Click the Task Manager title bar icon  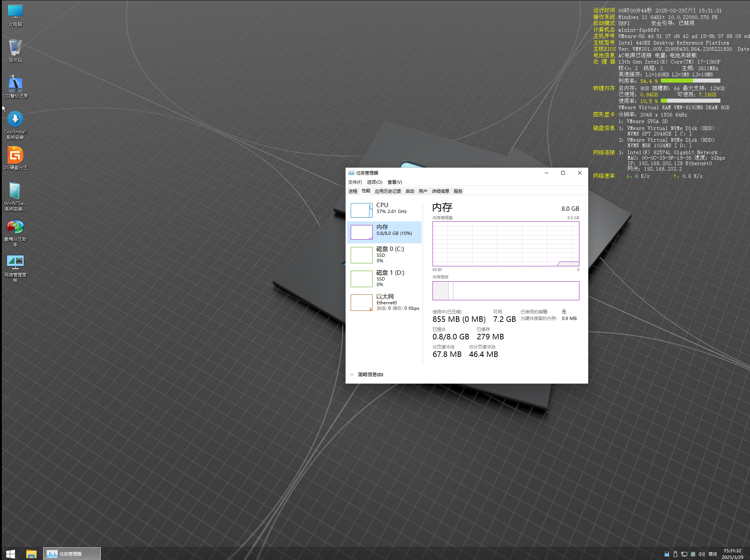(351, 173)
